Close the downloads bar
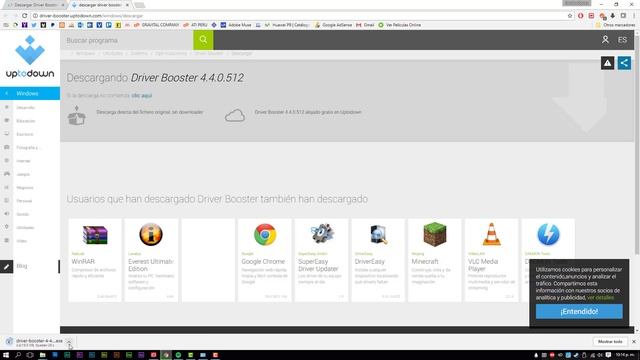The image size is (640, 360). (634, 341)
